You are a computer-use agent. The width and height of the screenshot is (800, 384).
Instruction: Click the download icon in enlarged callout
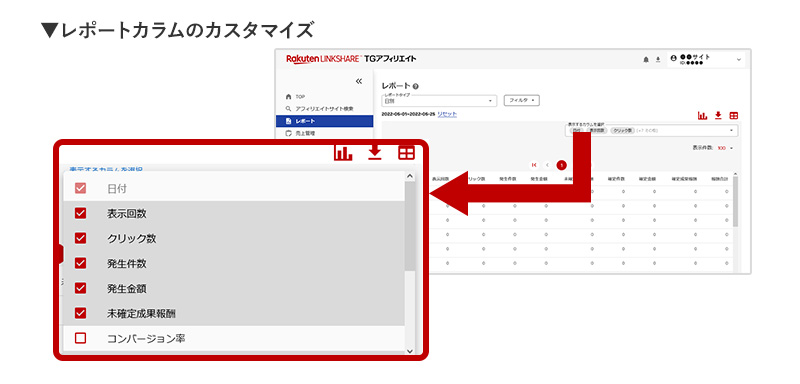coord(375,153)
